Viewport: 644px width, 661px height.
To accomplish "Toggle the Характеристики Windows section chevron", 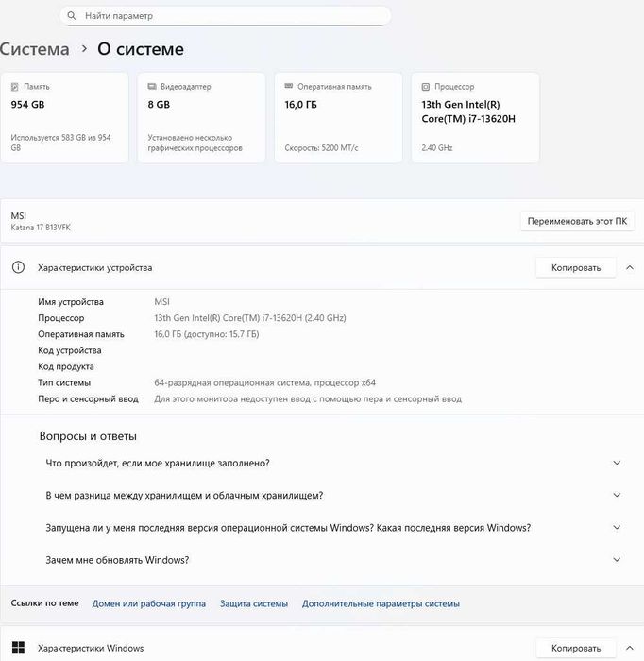I will (x=629, y=648).
